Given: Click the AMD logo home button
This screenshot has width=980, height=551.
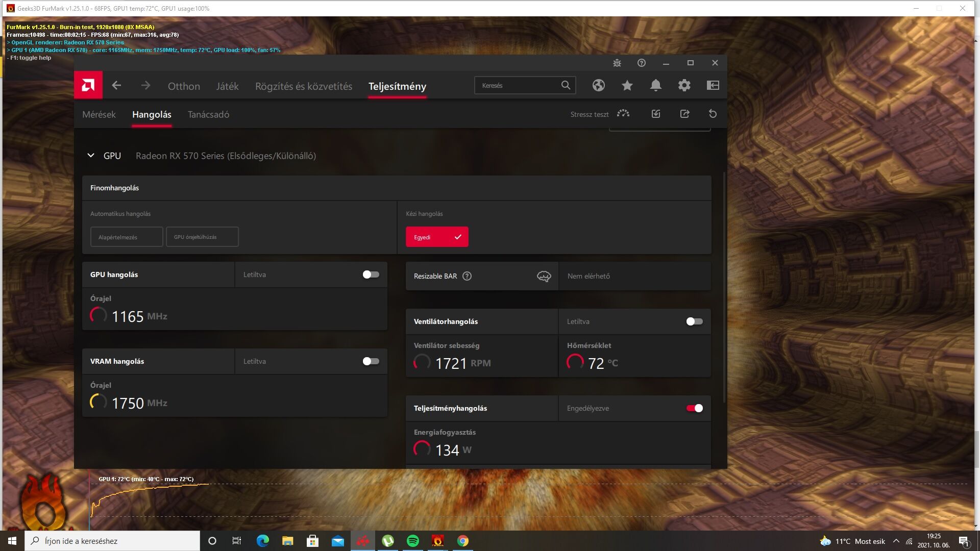Looking at the screenshot, I should click(x=88, y=85).
